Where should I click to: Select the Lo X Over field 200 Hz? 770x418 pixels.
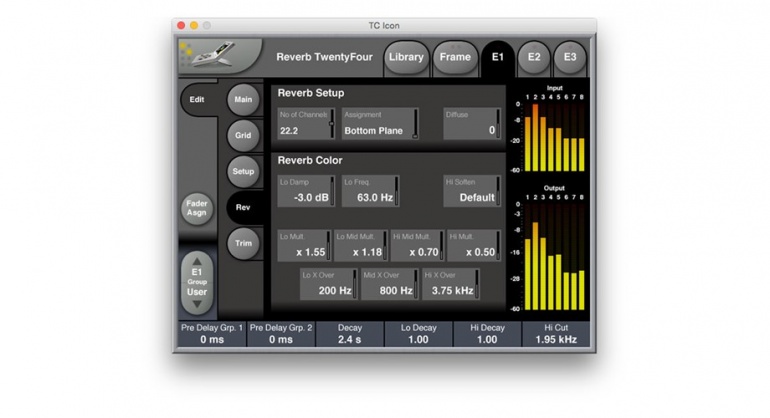click(329, 284)
